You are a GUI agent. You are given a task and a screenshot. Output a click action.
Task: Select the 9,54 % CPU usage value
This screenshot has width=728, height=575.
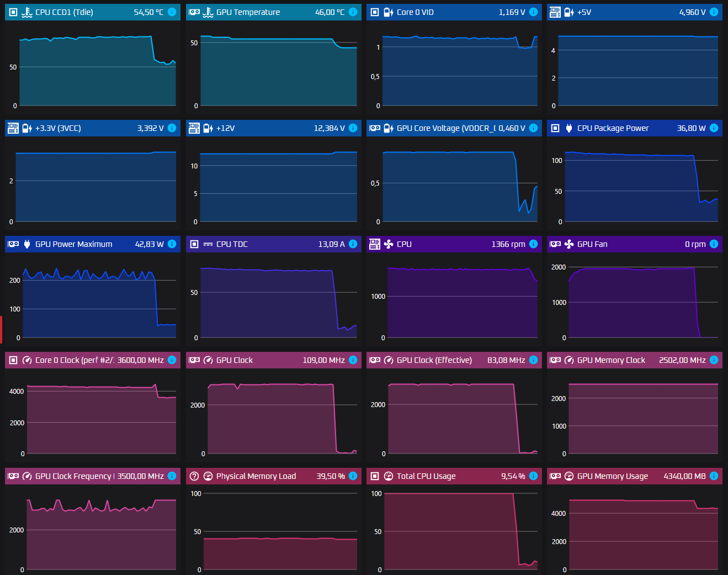(513, 476)
